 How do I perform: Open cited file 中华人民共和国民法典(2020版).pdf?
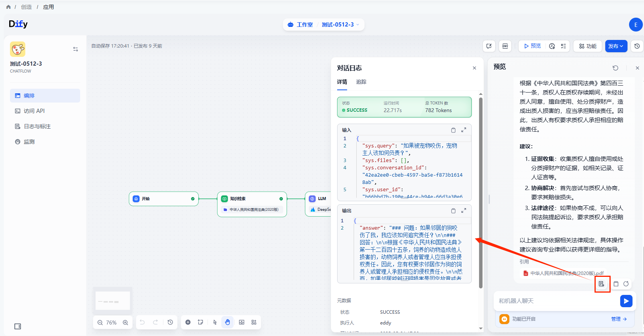[x=563, y=273]
